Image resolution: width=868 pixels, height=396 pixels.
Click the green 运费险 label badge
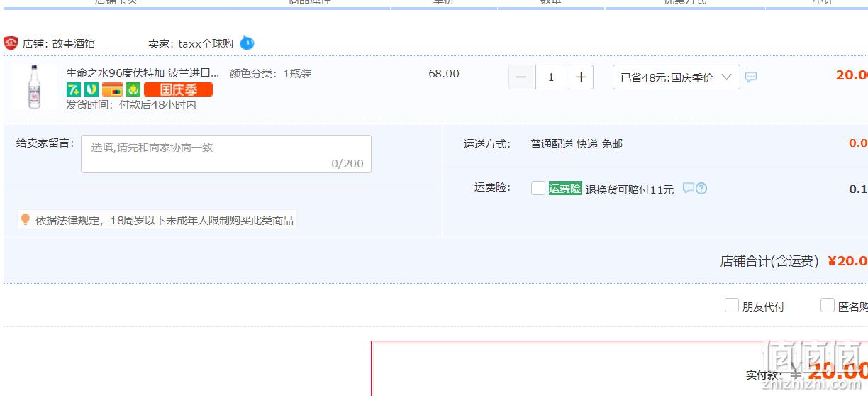click(565, 188)
